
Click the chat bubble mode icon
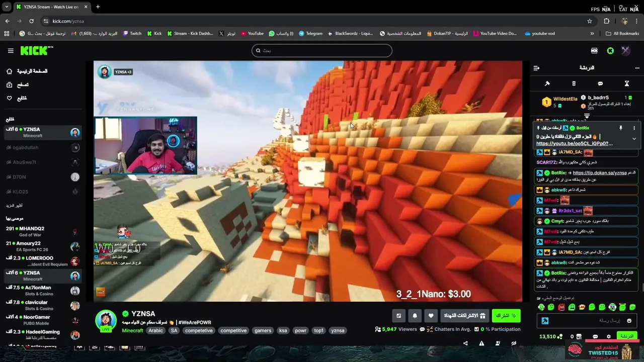pos(600,83)
